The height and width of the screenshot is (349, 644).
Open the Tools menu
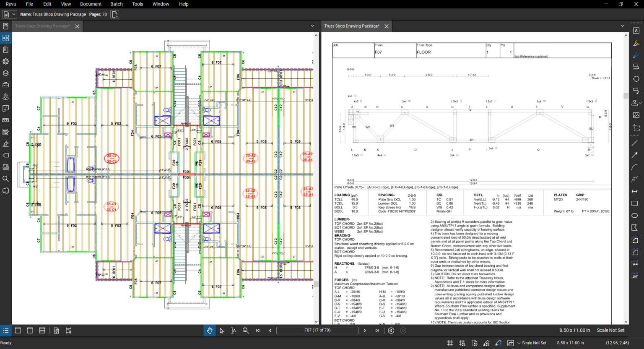point(138,4)
